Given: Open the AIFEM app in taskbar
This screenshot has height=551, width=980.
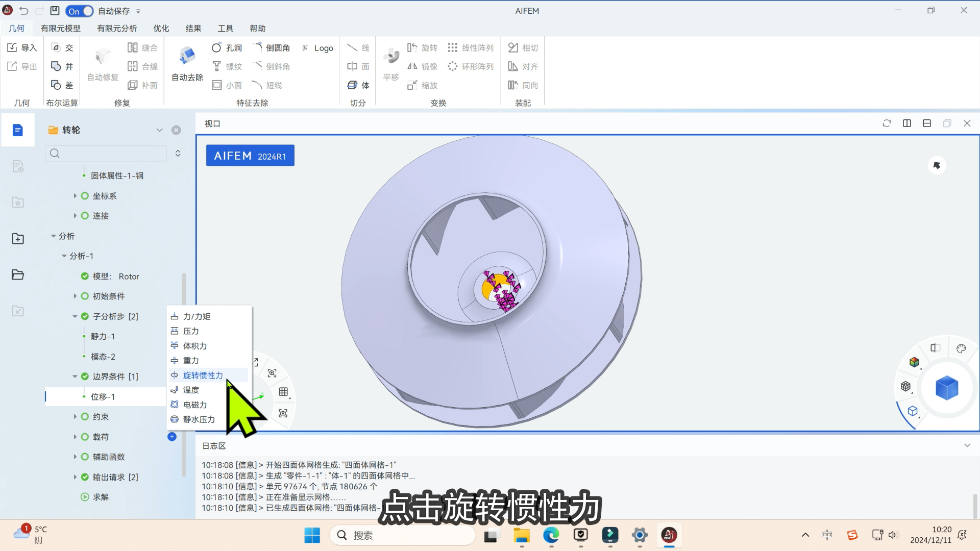Looking at the screenshot, I should 669,535.
